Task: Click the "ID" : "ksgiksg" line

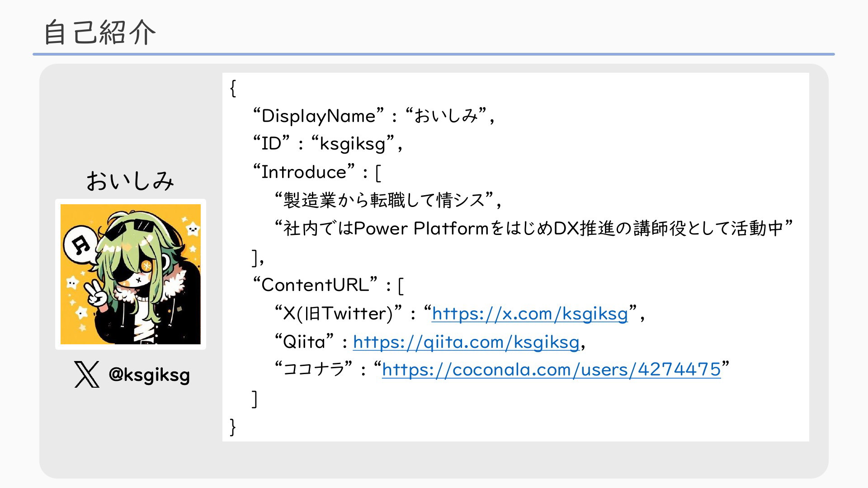Action: [x=328, y=144]
